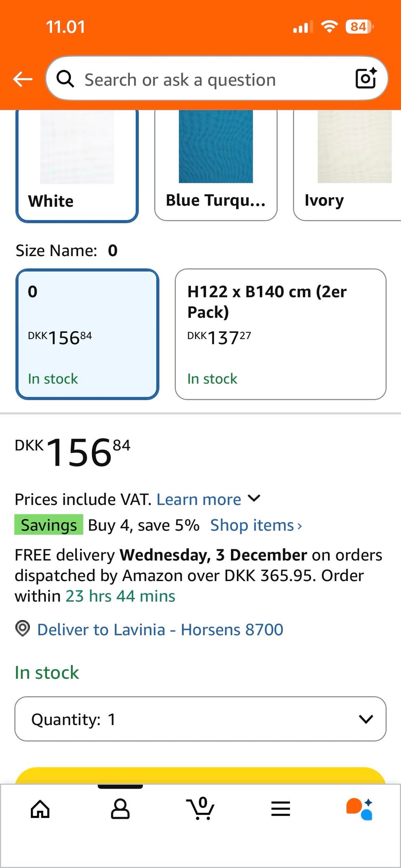The image size is (401, 868).
Task: Select size option 0
Action: 87,334
